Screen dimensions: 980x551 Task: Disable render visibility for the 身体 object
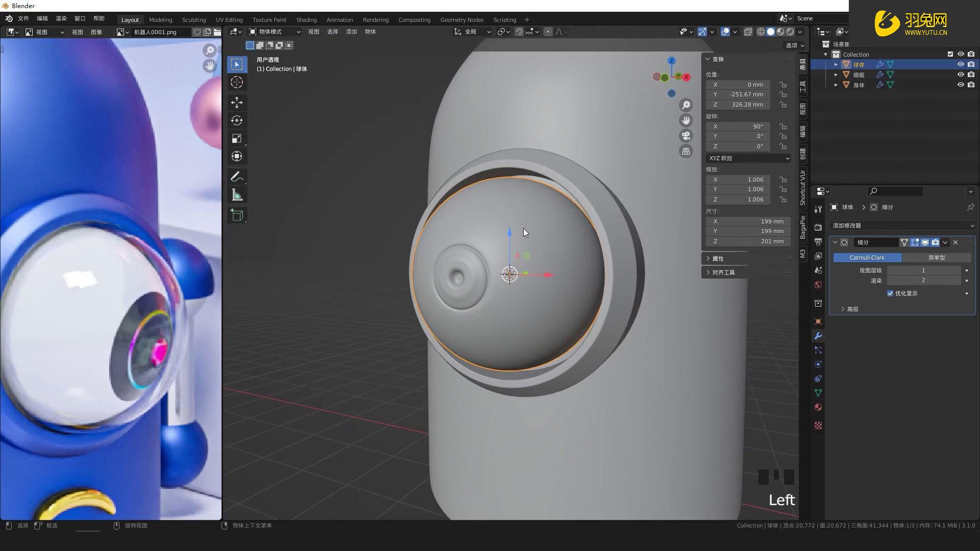click(x=971, y=85)
